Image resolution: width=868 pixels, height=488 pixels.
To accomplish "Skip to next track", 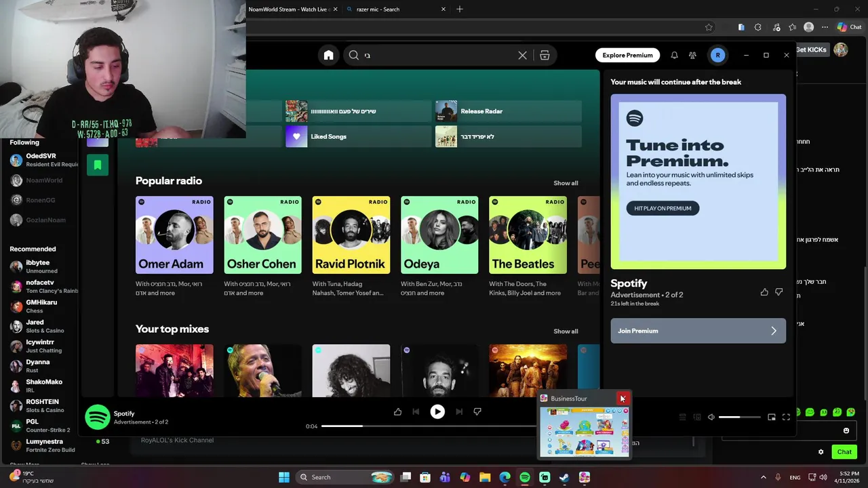I will [x=459, y=411].
